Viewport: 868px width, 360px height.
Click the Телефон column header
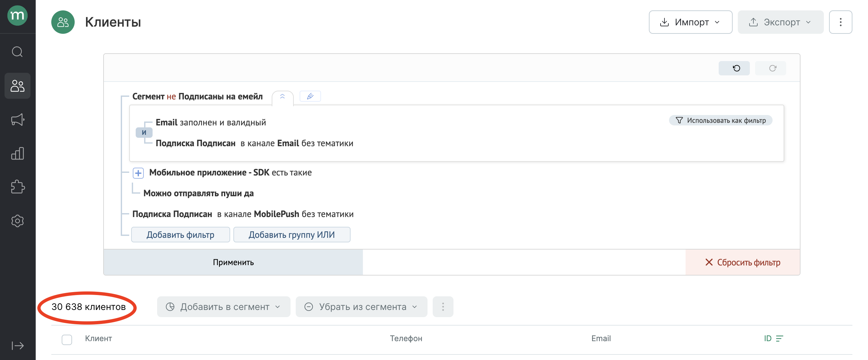[406, 339]
